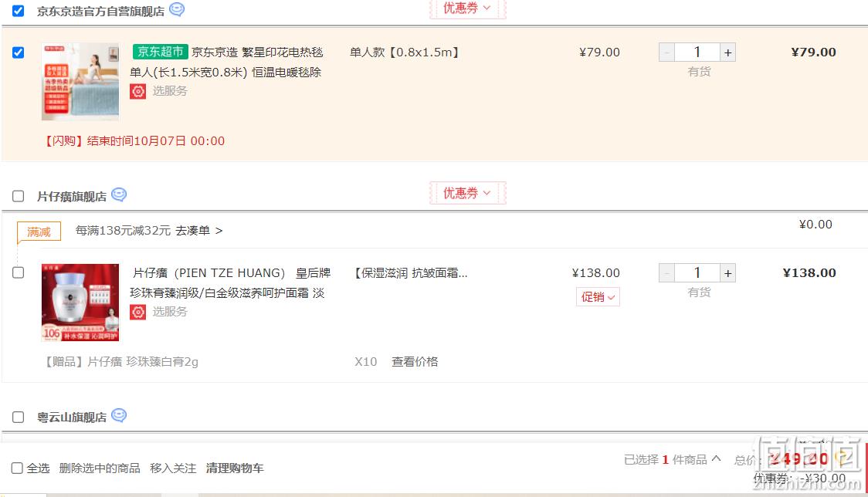The width and height of the screenshot is (868, 497).
Task: Expand 优惠券 dropdown for 片仔癀旗舰店
Action: click(x=467, y=193)
